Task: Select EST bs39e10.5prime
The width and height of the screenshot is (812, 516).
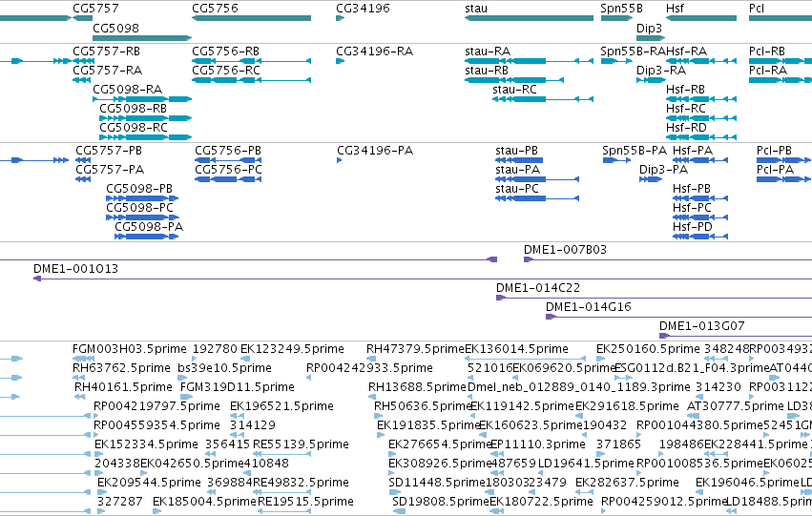Action: [224, 368]
